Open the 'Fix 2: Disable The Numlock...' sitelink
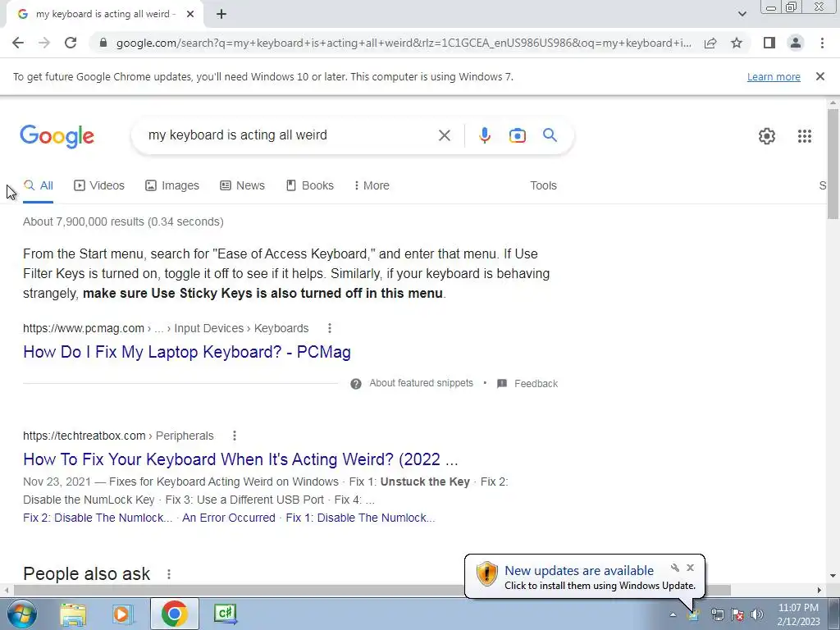 click(x=98, y=518)
